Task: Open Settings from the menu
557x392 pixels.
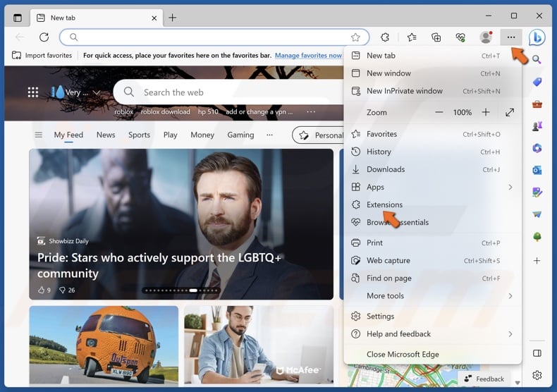Action: point(433,317)
